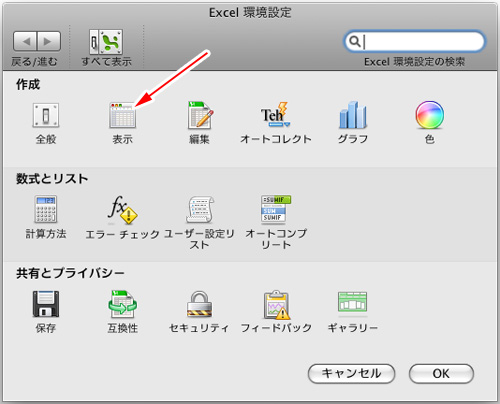Open the セキュリティ padlock icon

coord(199,304)
